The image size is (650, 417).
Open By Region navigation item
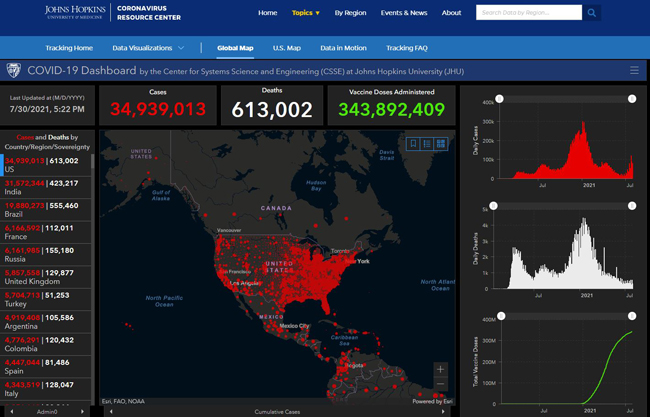tap(350, 13)
